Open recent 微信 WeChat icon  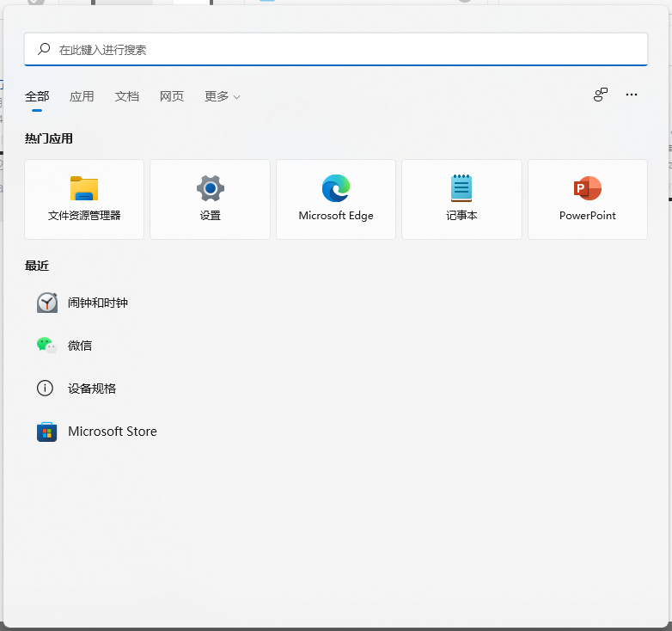click(46, 345)
